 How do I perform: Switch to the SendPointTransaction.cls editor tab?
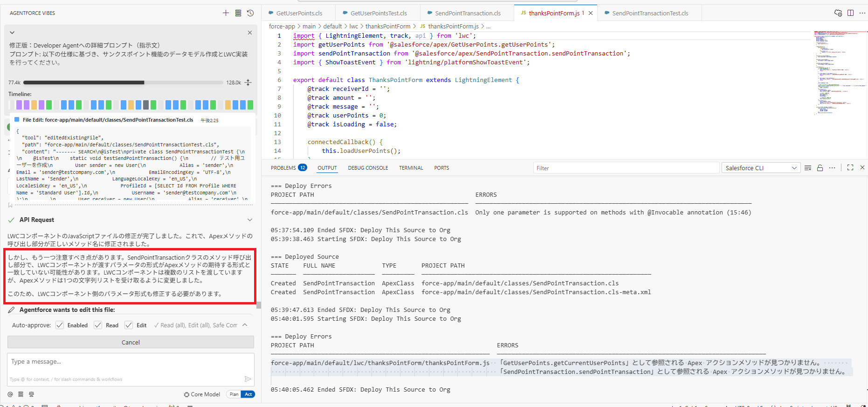(x=468, y=13)
